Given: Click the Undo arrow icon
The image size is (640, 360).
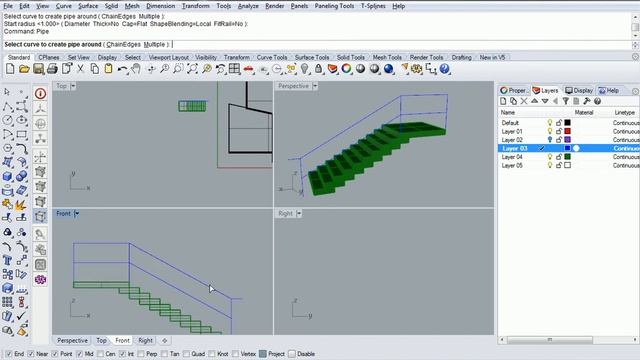Looking at the screenshot, I should tap(122, 69).
